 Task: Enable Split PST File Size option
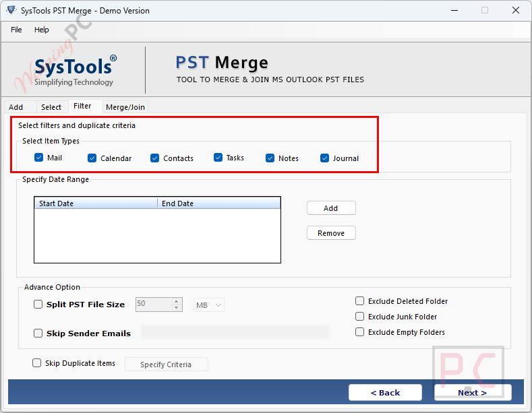pyautogui.click(x=38, y=304)
